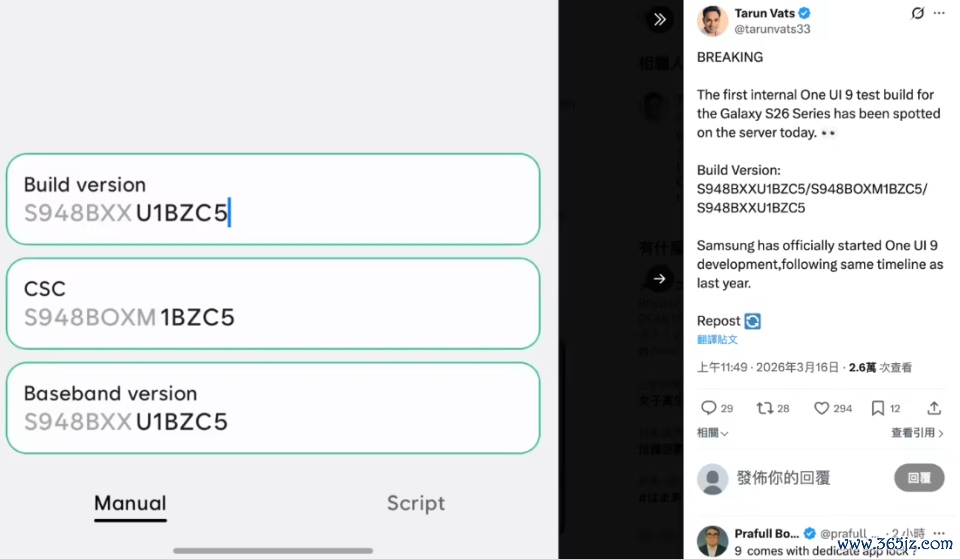
Task: Open more options menu on Tarun Vats post
Action: click(939, 13)
